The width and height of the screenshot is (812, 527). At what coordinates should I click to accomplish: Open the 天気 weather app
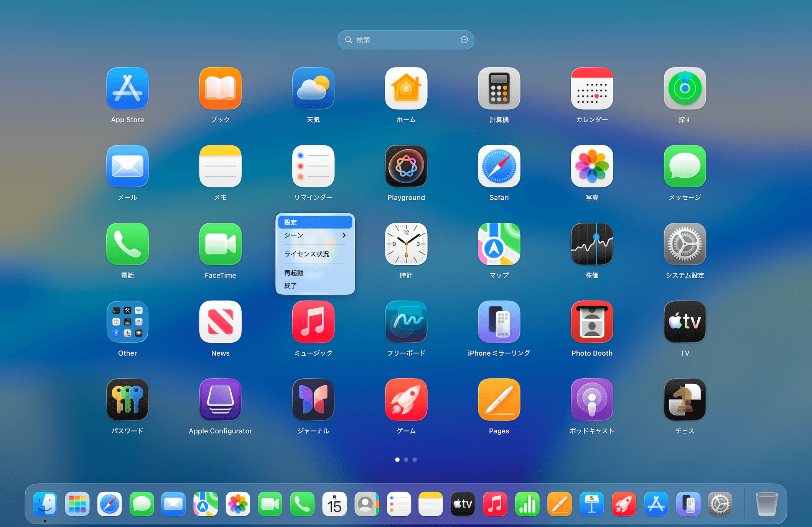coord(313,89)
